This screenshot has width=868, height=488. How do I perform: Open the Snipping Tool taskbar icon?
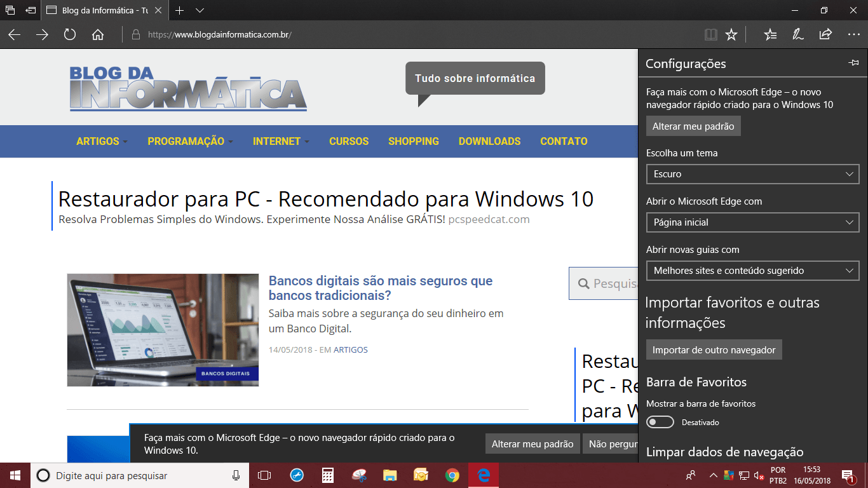(359, 475)
